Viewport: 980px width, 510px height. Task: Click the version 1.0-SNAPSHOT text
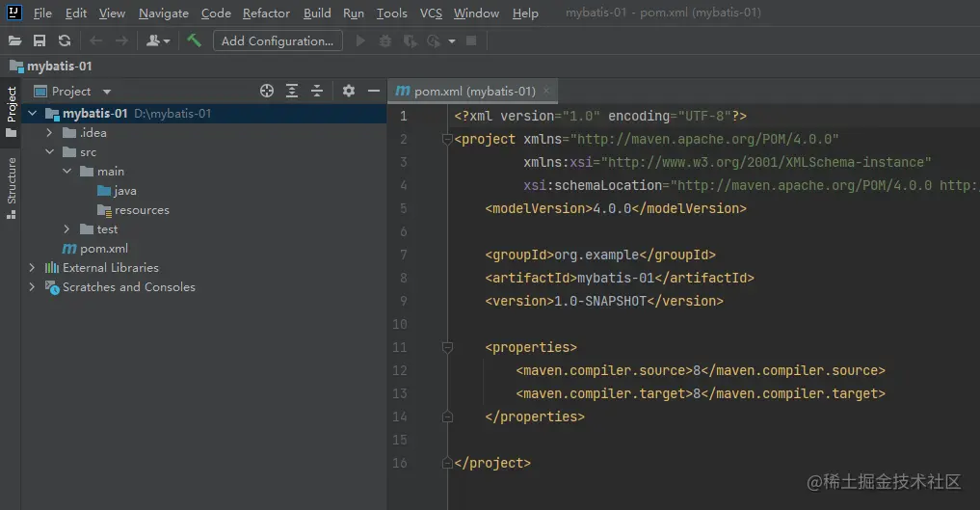tap(600, 301)
